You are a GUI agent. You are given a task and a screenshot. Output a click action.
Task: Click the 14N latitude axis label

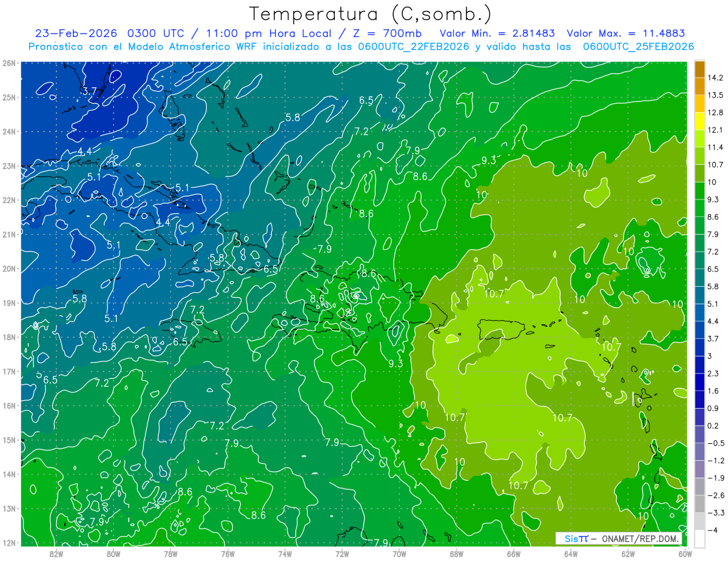pos(9,474)
